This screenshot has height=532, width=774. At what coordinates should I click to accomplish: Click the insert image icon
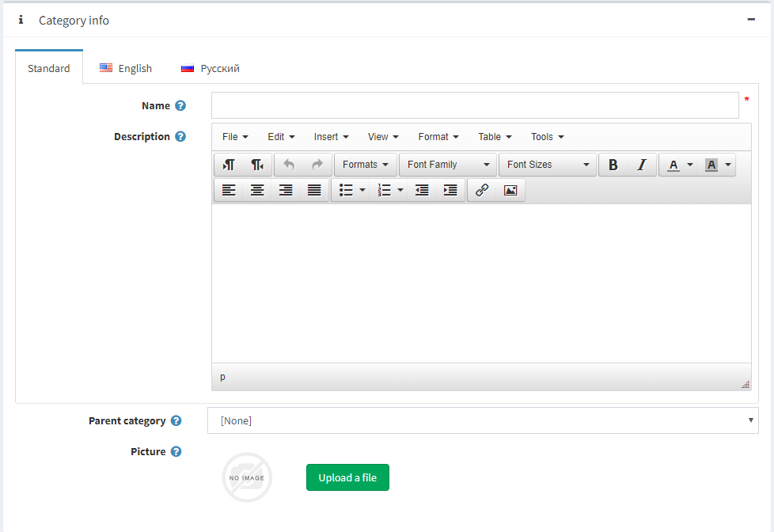click(510, 190)
